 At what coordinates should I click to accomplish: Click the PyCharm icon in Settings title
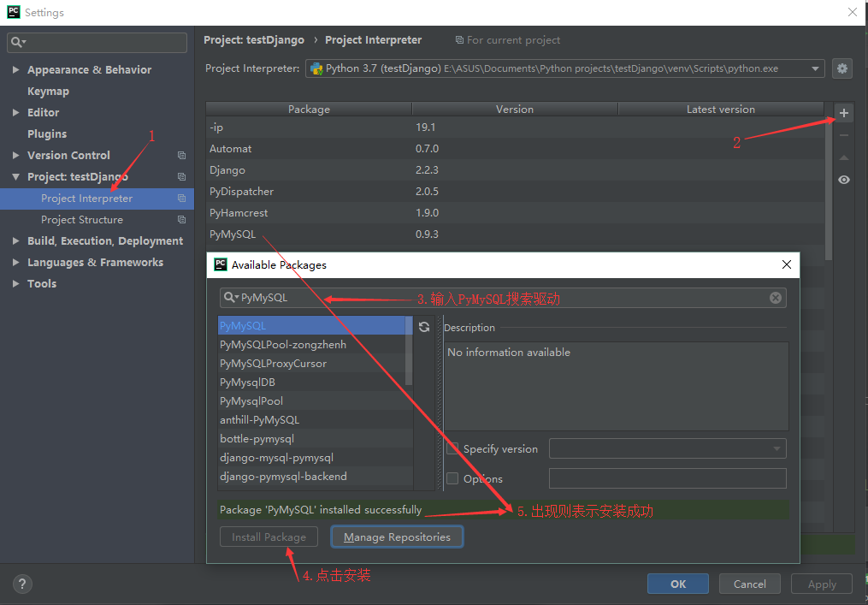[x=14, y=12]
